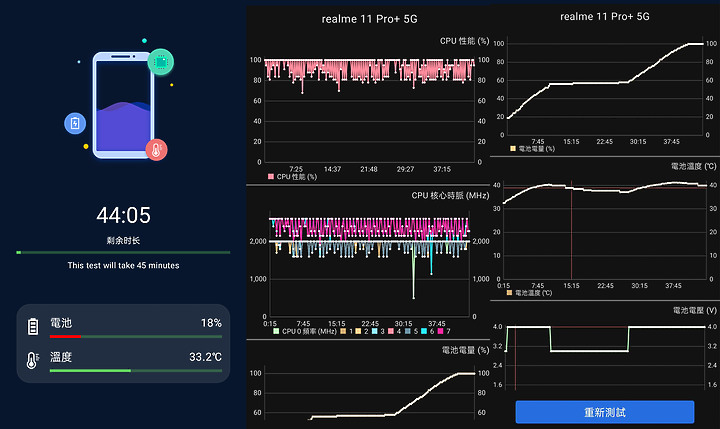Click the 電池電量 (%) legend swatch on right

513,149
